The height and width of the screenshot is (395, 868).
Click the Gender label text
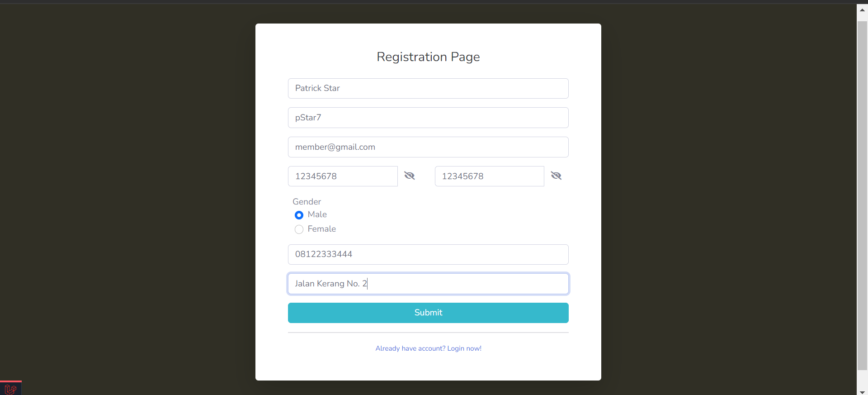coord(307,202)
